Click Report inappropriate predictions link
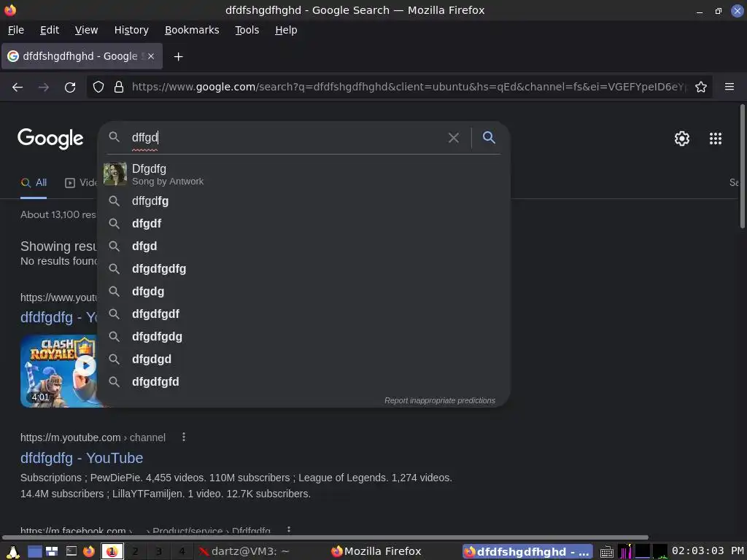Viewport: 747px width, 560px height. point(440,400)
